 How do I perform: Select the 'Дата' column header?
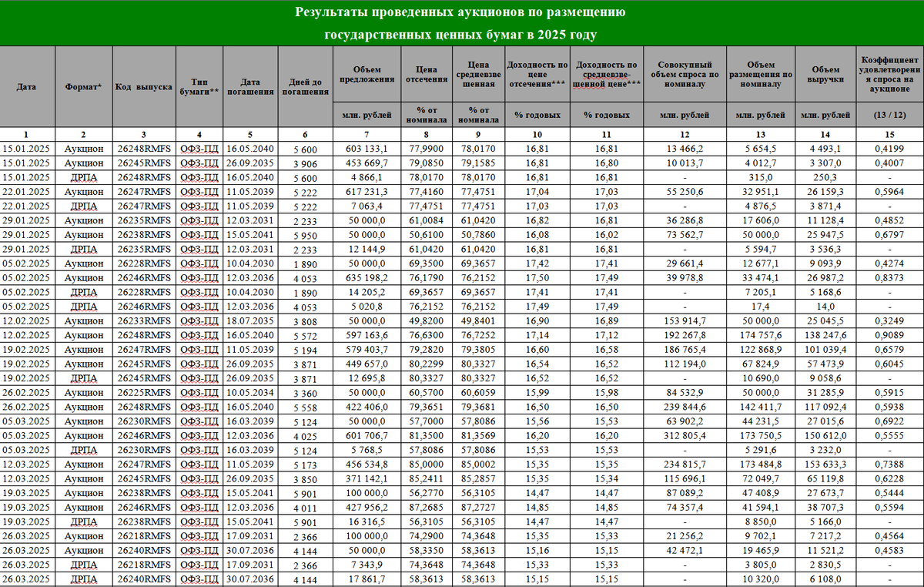(x=27, y=87)
